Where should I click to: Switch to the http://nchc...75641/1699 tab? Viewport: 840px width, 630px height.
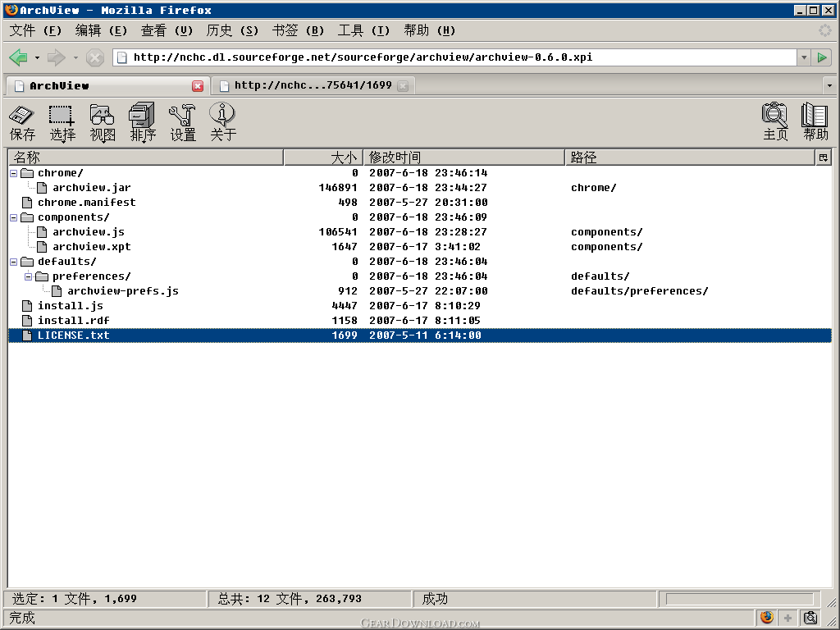[x=313, y=85]
